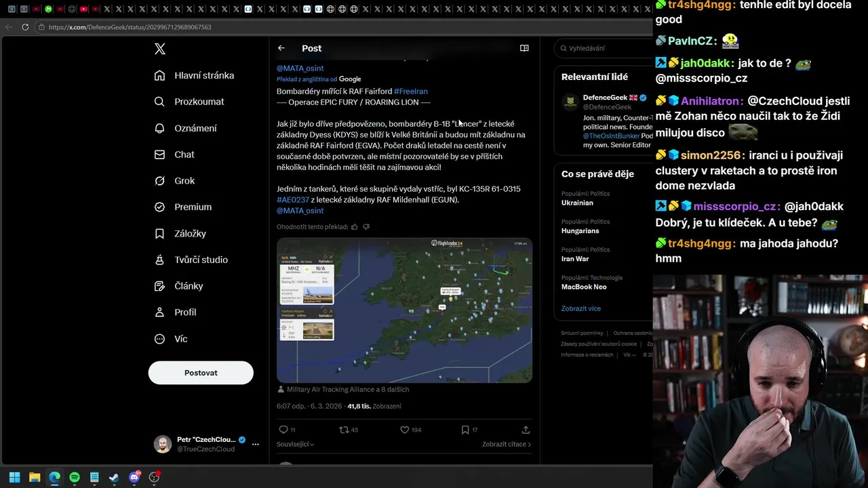
Task: Switch to the green M browser tab
Action: [48, 9]
